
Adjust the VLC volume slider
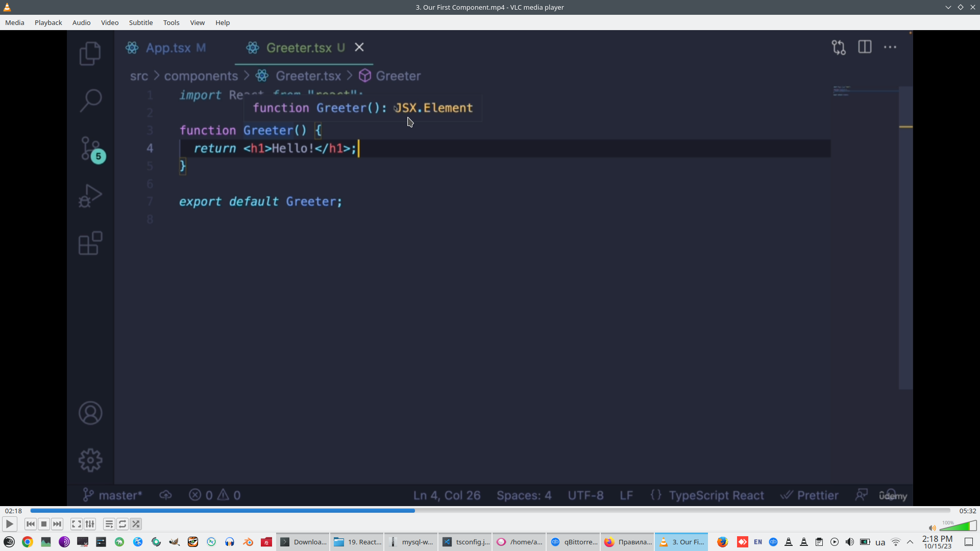(x=958, y=527)
